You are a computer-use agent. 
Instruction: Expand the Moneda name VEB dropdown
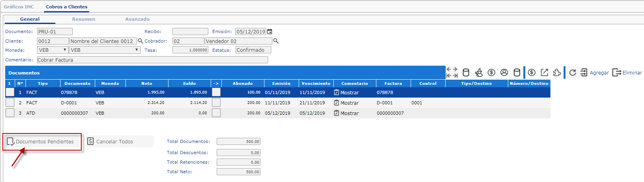(105, 50)
